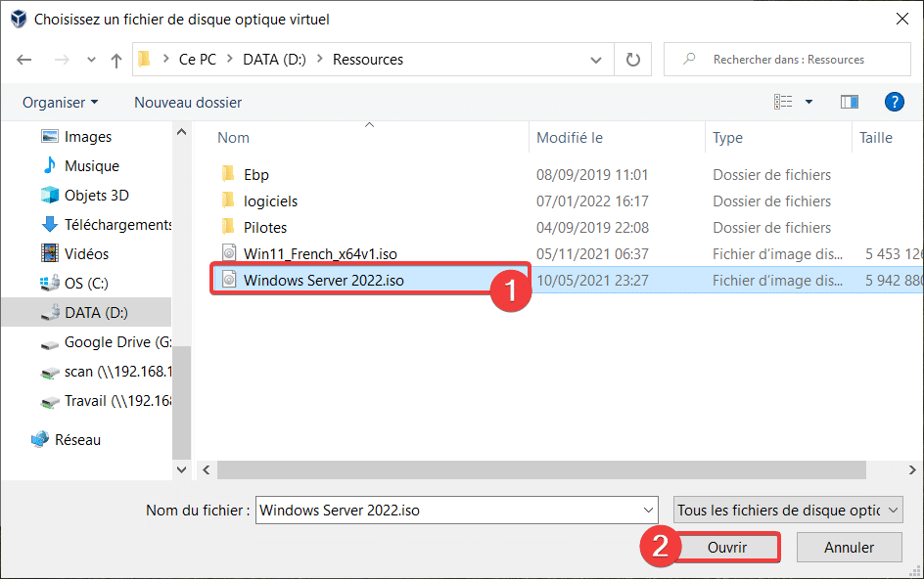The width and height of the screenshot is (924, 579).
Task: Select the Travail network drive
Action: 117,401
